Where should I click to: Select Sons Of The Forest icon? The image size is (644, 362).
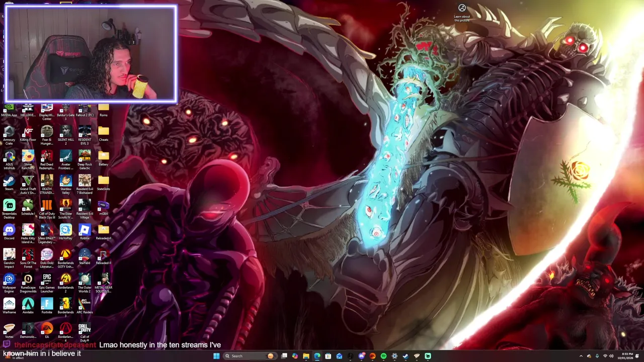(28, 259)
